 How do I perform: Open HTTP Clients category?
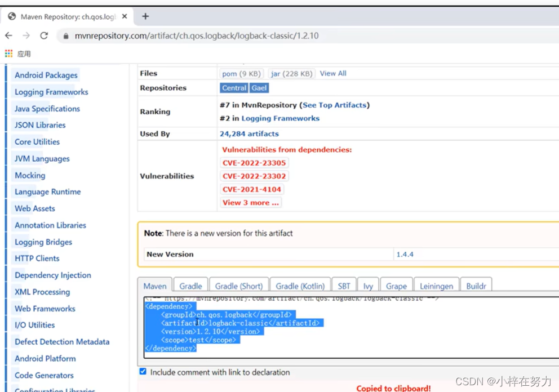(37, 259)
